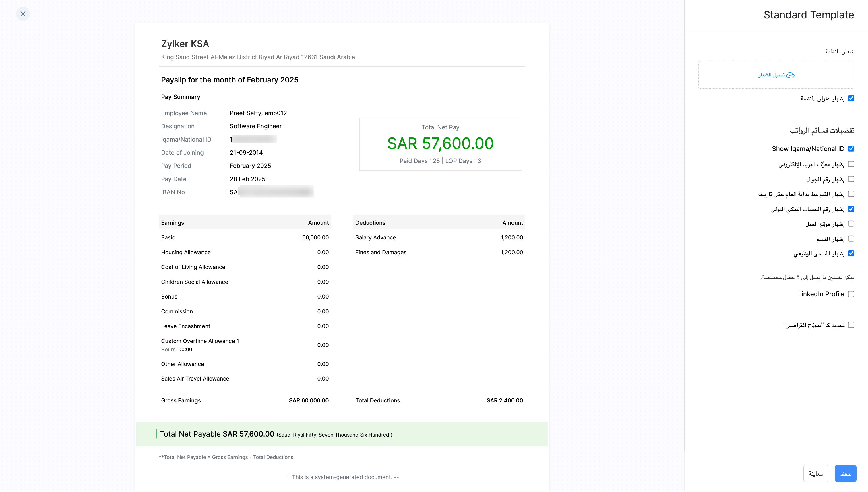Disable Show Iqama/National ID

tap(851, 148)
